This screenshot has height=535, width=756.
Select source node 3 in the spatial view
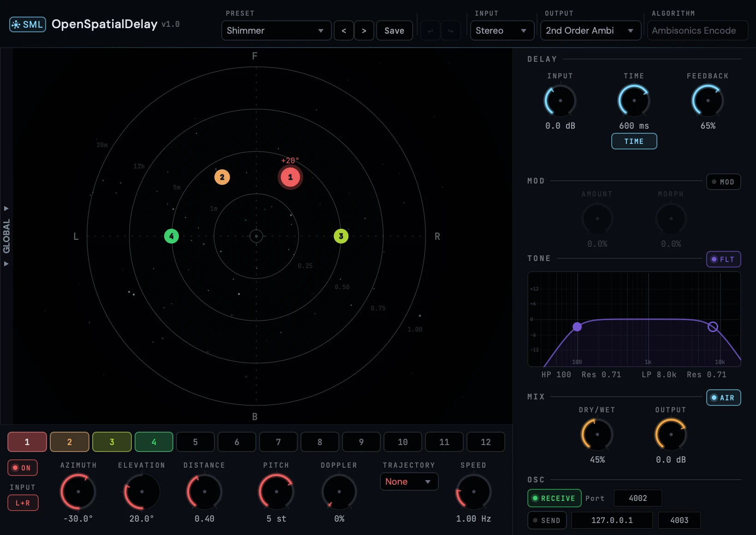pos(341,236)
